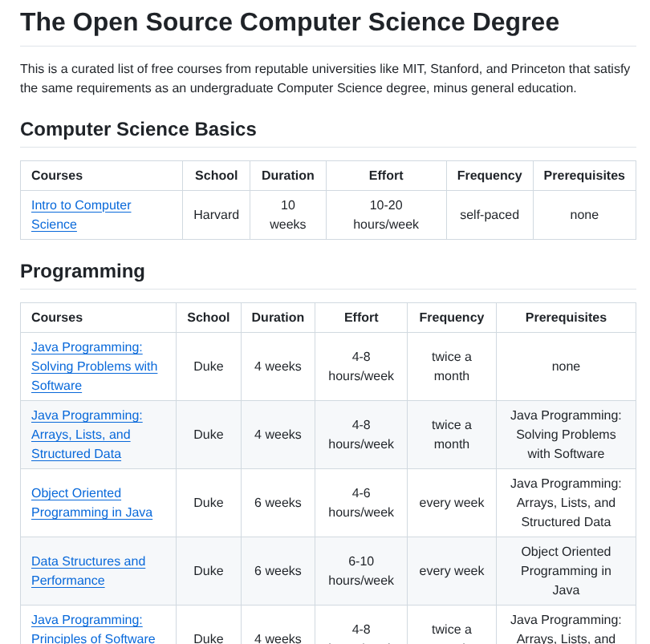Click the Harvard school cell
650x644 pixels.
tap(216, 215)
